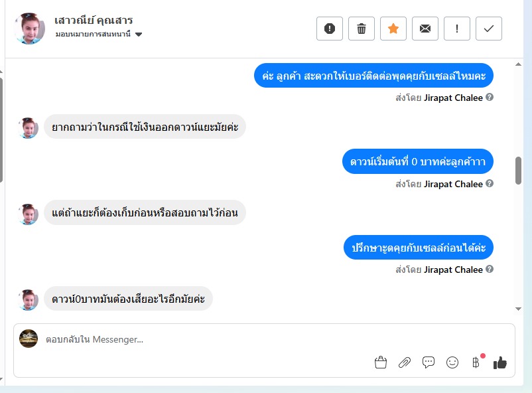Image resolution: width=532 pixels, height=393 pixels.
Task: Click the exclamation mark priority button
Action: coord(457,29)
